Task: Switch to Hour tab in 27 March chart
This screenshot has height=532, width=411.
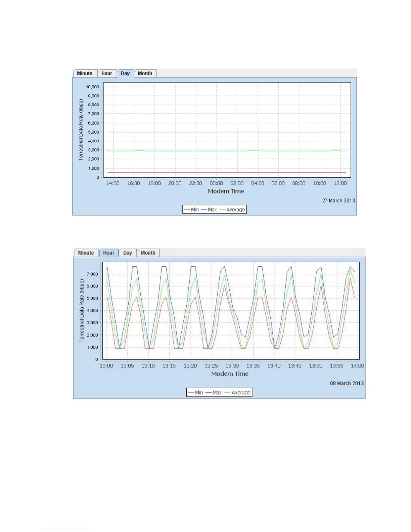Action: click(107, 73)
